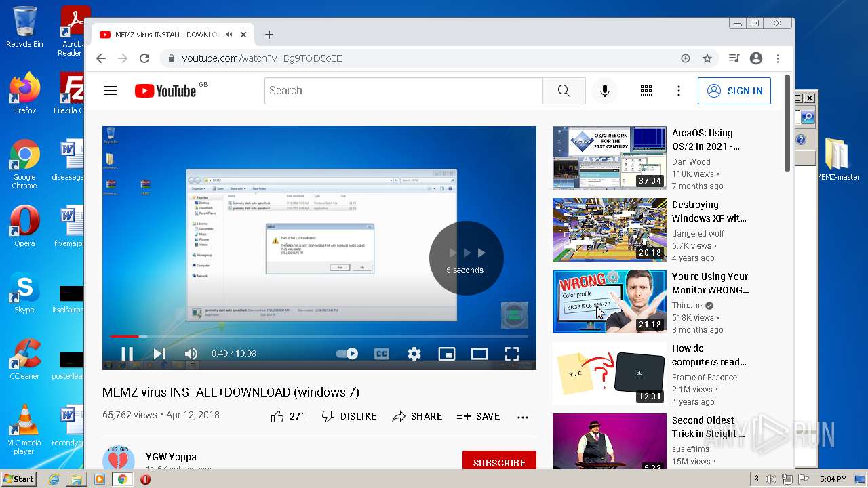Open YGW Yoppa channel name
The image size is (868, 488).
tap(171, 457)
